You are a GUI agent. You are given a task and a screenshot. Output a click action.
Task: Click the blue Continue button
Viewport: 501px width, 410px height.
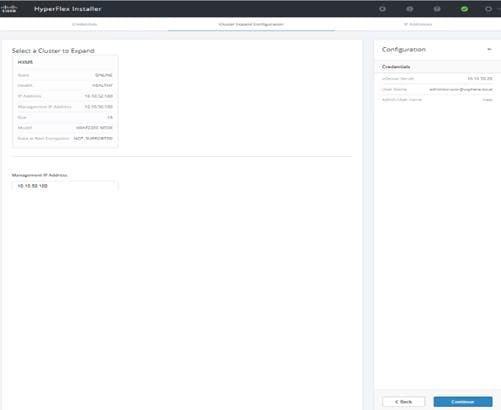(463, 402)
